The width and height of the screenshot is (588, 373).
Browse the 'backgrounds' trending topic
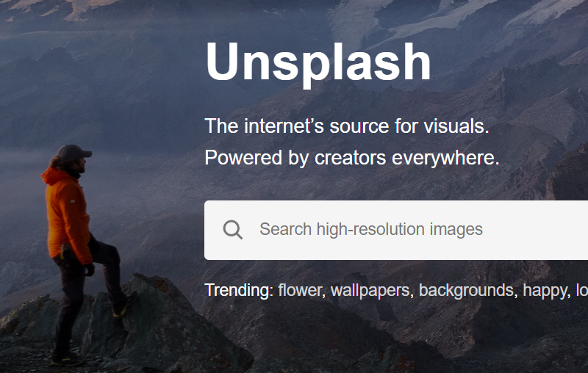coord(466,291)
